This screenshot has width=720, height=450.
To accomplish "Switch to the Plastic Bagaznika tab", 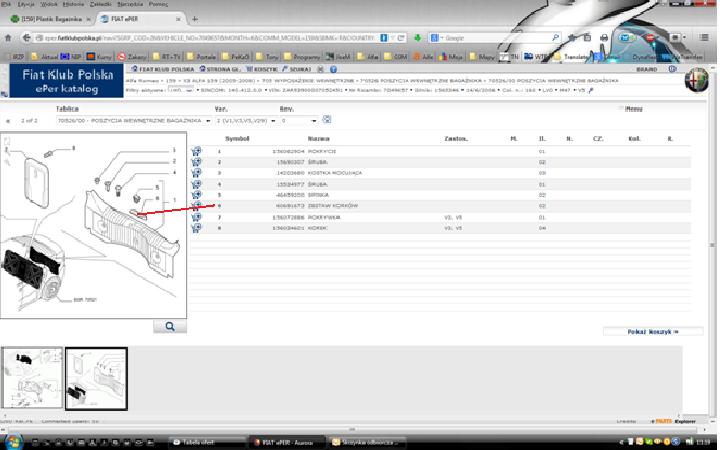I will pos(51,19).
